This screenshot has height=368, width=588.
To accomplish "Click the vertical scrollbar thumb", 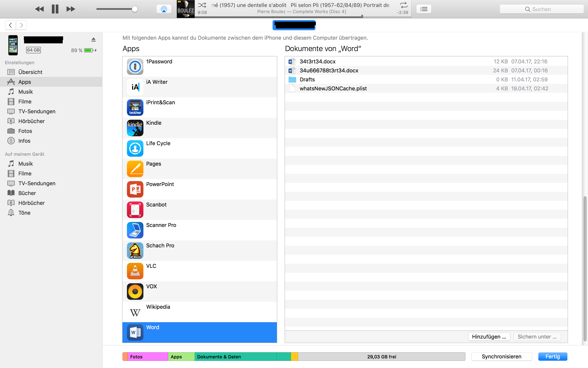I will tap(585, 269).
